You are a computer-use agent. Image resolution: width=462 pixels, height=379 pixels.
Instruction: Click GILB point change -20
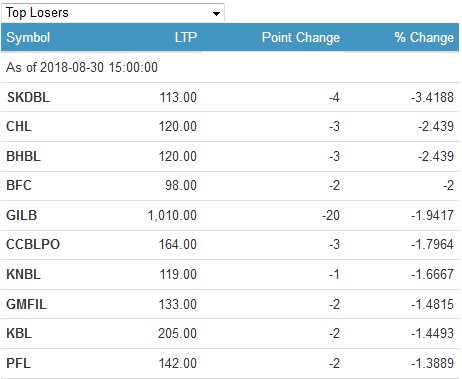pos(331,215)
